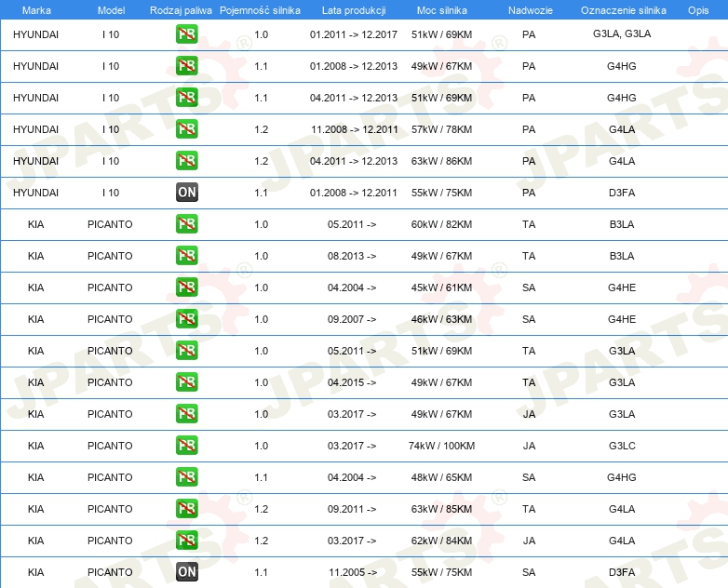Screen dimensions: 728x588
Task: Click G4HE engine code in 45kW/61KM row
Action: click(x=622, y=287)
